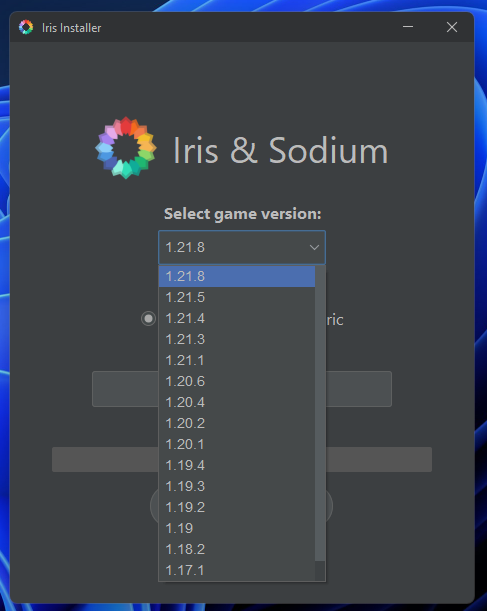Select game version 1.21.4
This screenshot has width=487, height=611.
pyautogui.click(x=237, y=318)
